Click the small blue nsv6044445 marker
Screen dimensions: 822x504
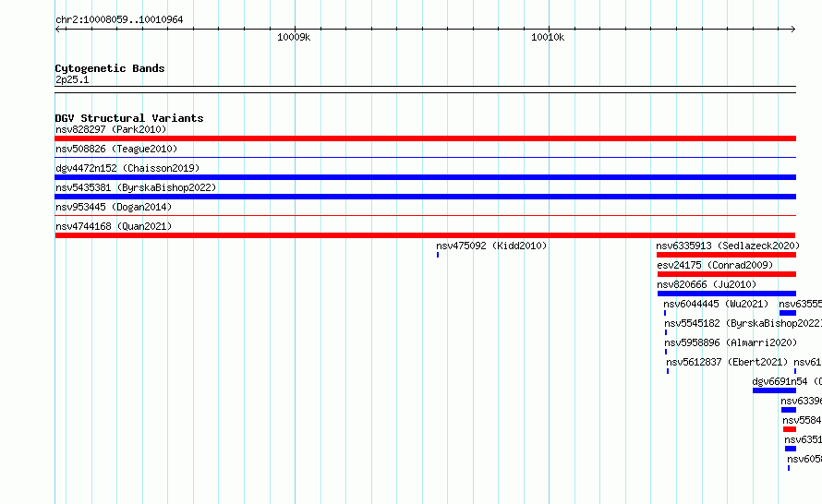[x=665, y=313]
